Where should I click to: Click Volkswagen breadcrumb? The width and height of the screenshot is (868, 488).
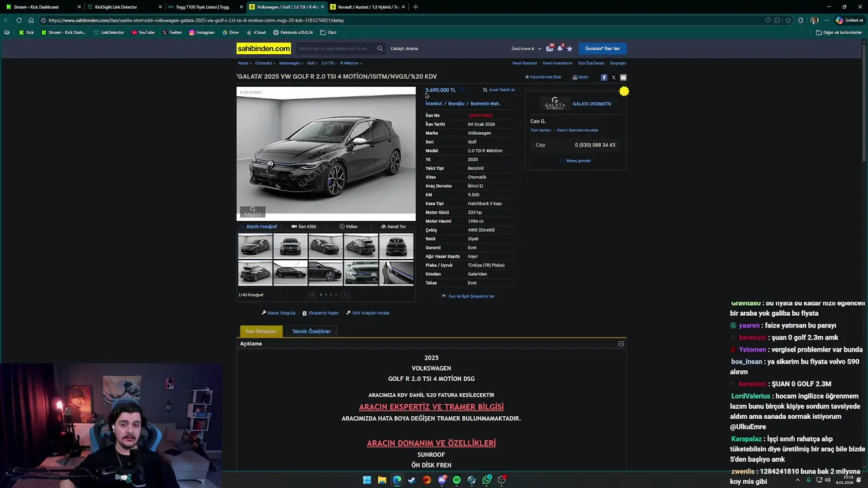[290, 63]
